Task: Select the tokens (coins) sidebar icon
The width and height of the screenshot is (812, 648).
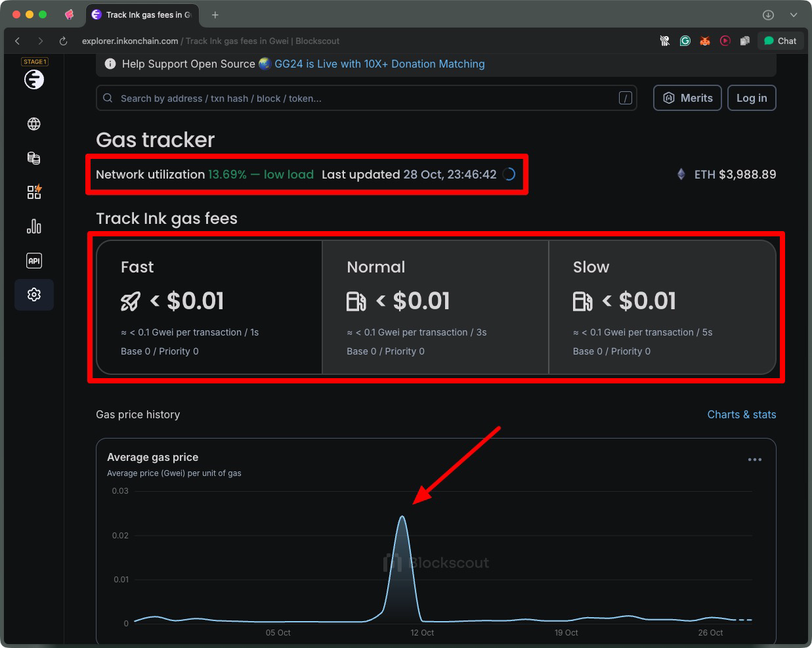Action: click(33, 158)
